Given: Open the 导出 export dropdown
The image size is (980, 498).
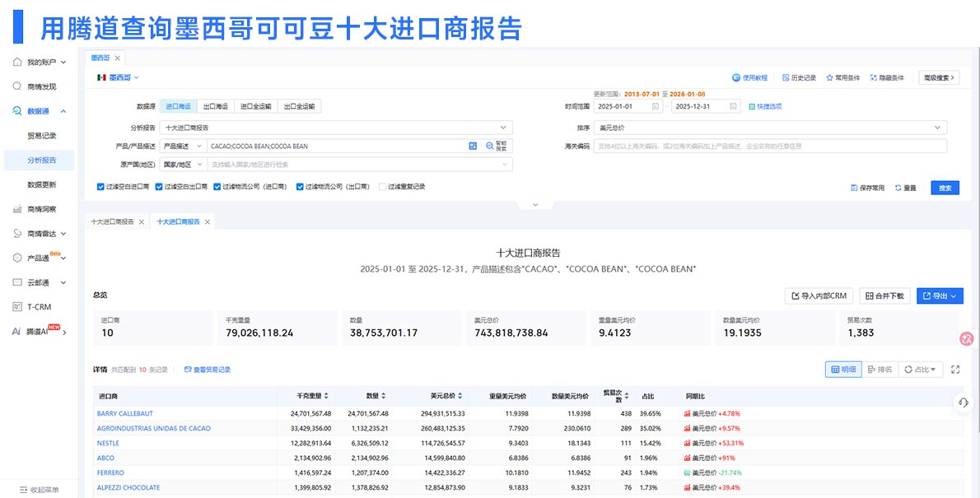Looking at the screenshot, I should pyautogui.click(x=940, y=296).
